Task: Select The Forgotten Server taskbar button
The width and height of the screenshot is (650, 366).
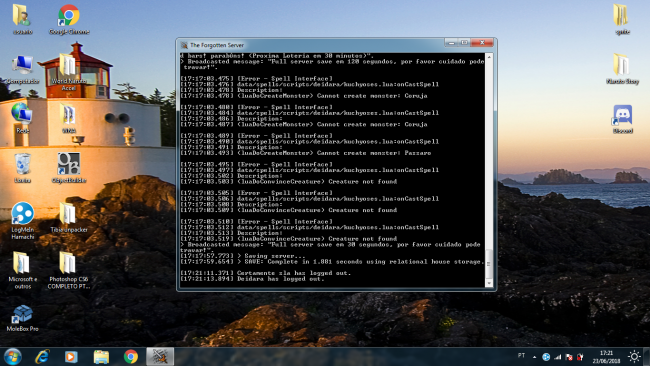Action: pyautogui.click(x=160, y=356)
